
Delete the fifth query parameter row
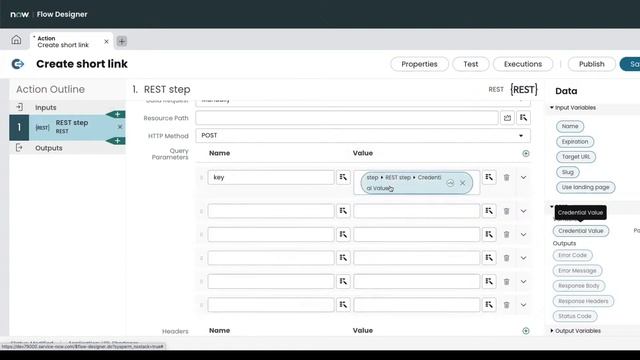(507, 282)
